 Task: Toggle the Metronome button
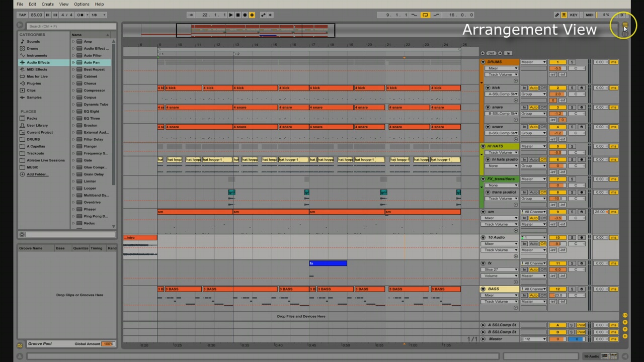[x=80, y=15]
